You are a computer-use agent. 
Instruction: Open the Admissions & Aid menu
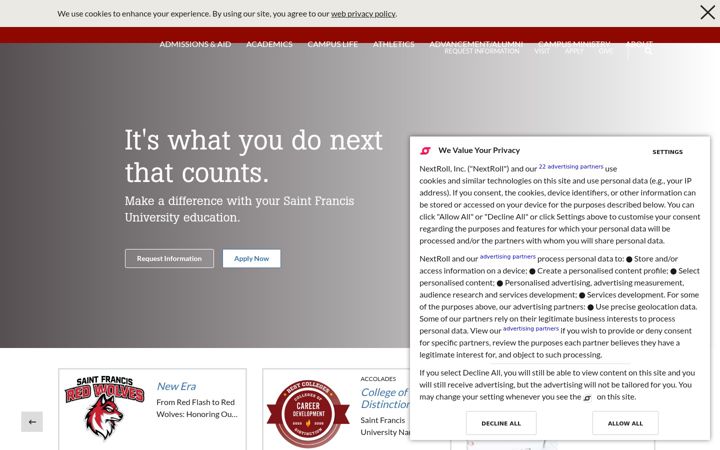click(195, 44)
